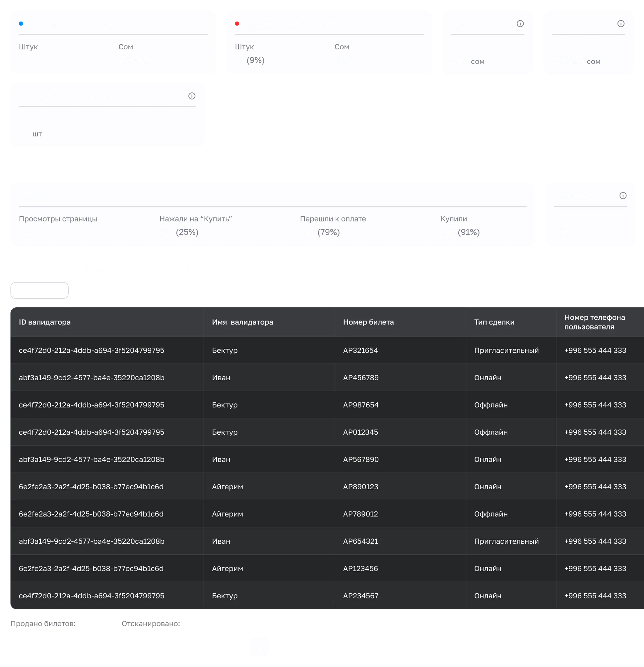The image size is (644, 667).
Task: Click validator name Иван in AP456789 row
Action: [x=221, y=377]
